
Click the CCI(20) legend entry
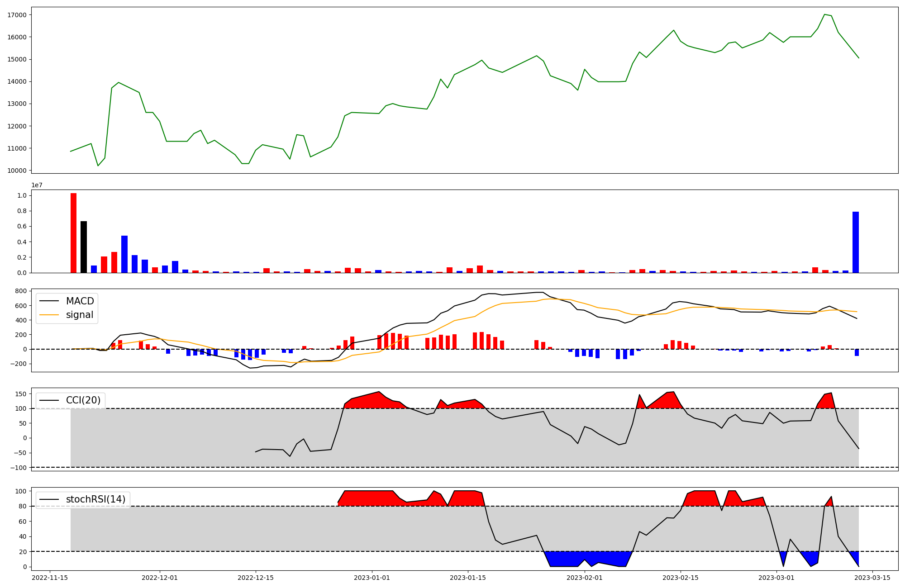point(83,400)
